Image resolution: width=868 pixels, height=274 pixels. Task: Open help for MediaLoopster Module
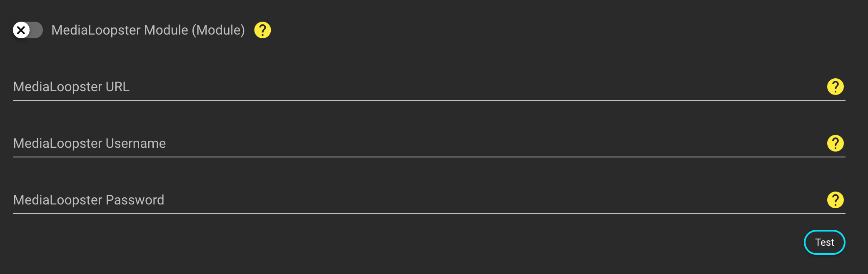262,30
